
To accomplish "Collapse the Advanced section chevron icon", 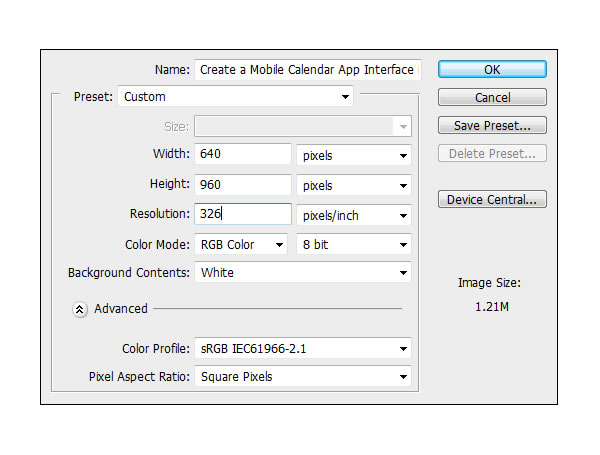I will click(80, 309).
